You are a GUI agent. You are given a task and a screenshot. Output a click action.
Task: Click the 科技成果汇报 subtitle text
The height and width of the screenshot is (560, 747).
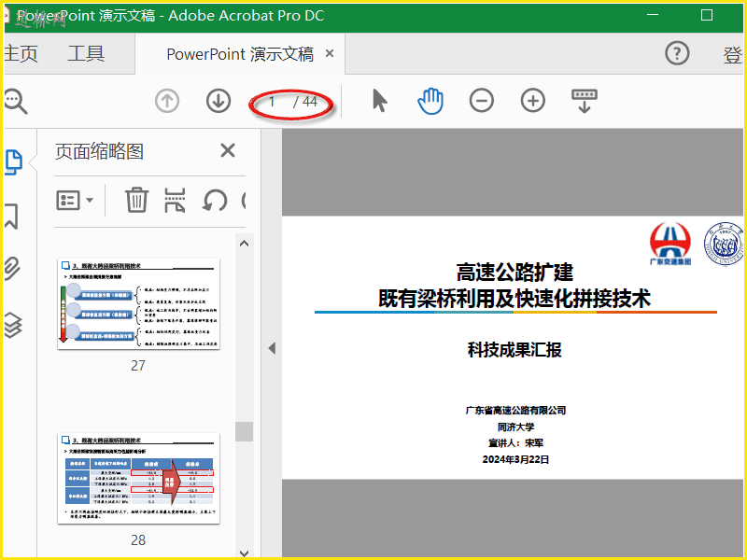[x=514, y=350]
